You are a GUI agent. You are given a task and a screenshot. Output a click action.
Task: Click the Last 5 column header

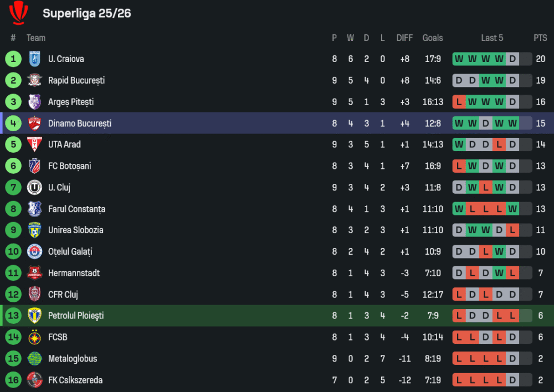[492, 38]
